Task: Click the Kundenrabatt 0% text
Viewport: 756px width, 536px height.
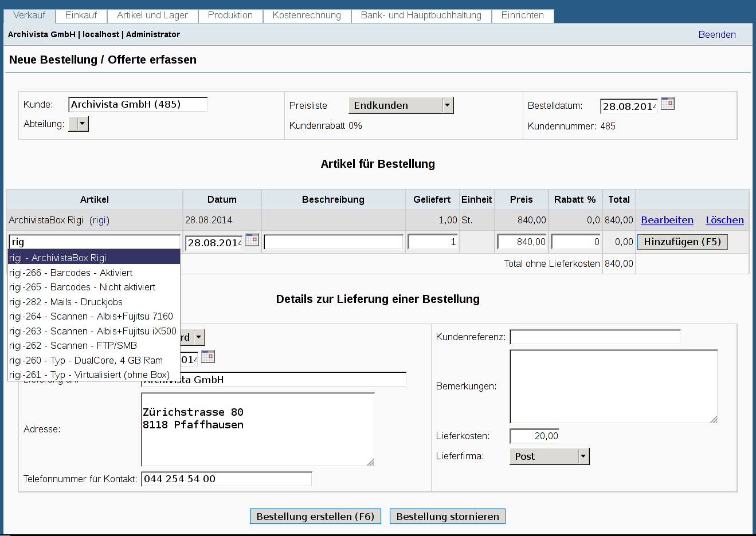Action: [326, 125]
